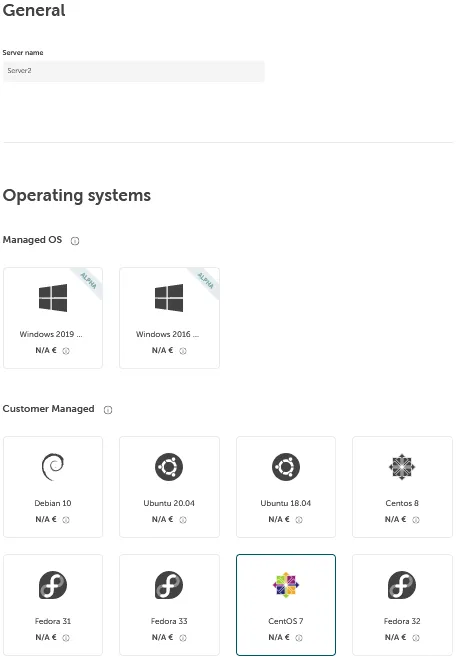Select the colorful CentOS 7 logo
The image size is (458, 661).
coord(286,585)
